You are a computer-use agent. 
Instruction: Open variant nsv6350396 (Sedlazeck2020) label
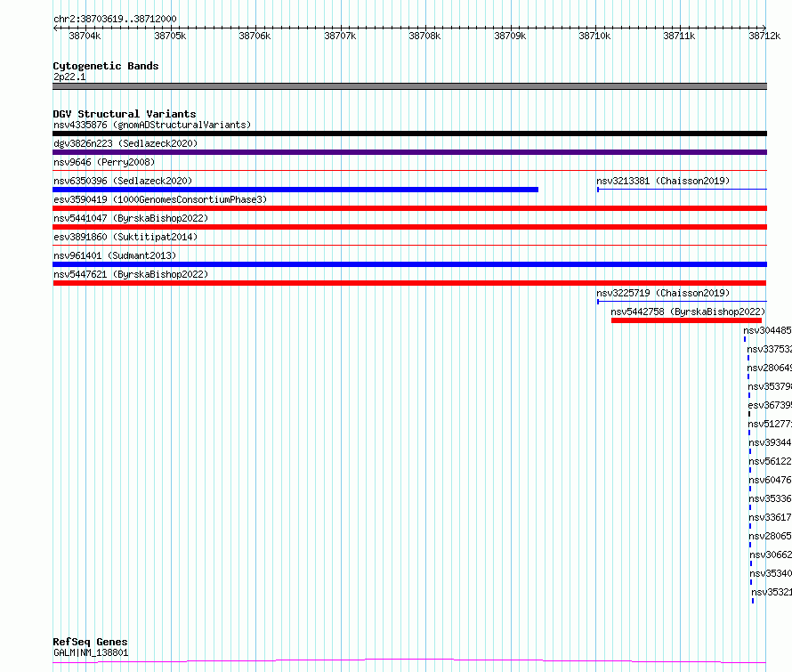coord(123,181)
